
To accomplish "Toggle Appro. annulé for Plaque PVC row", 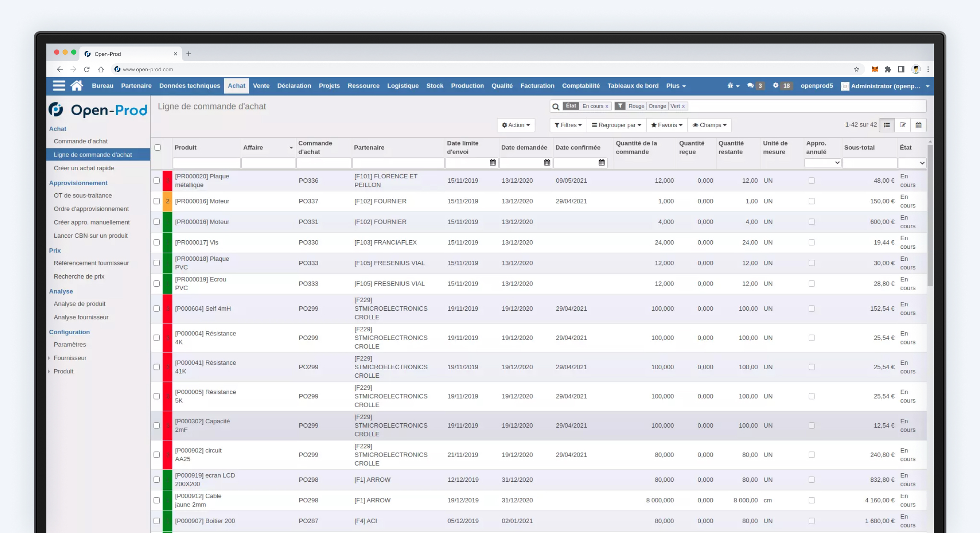I will pyautogui.click(x=812, y=263).
